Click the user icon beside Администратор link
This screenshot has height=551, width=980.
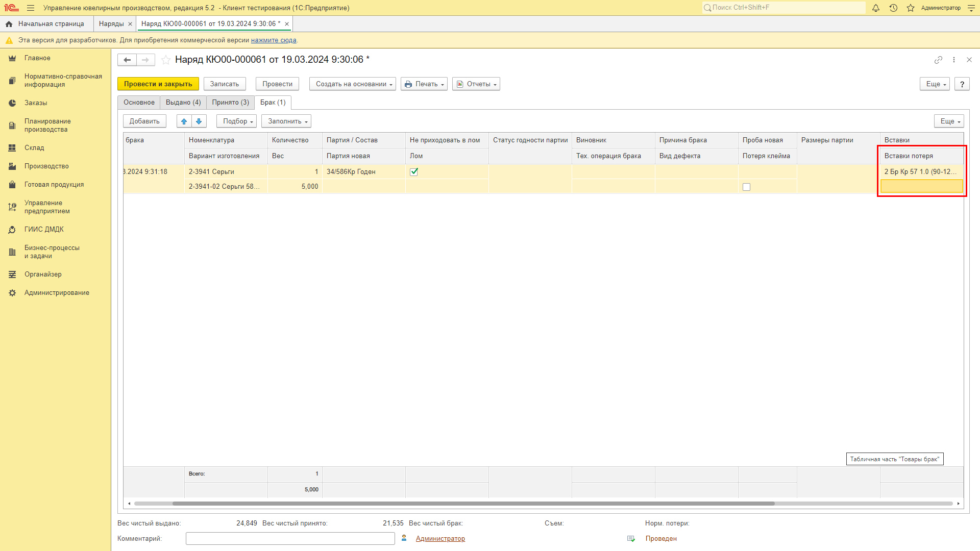tap(404, 538)
